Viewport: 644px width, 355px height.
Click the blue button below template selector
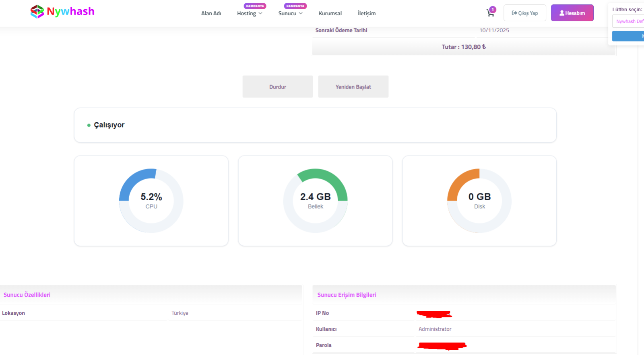(x=629, y=36)
